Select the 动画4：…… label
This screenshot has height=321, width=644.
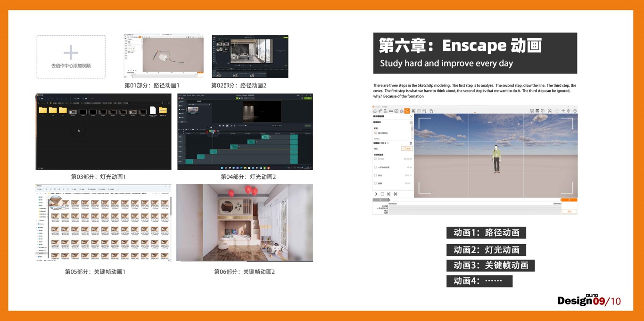pos(479,281)
